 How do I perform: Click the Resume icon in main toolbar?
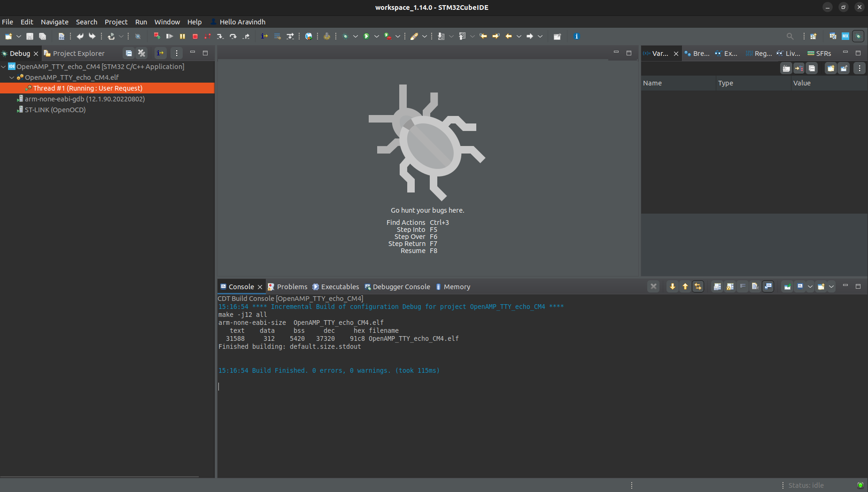coord(170,36)
